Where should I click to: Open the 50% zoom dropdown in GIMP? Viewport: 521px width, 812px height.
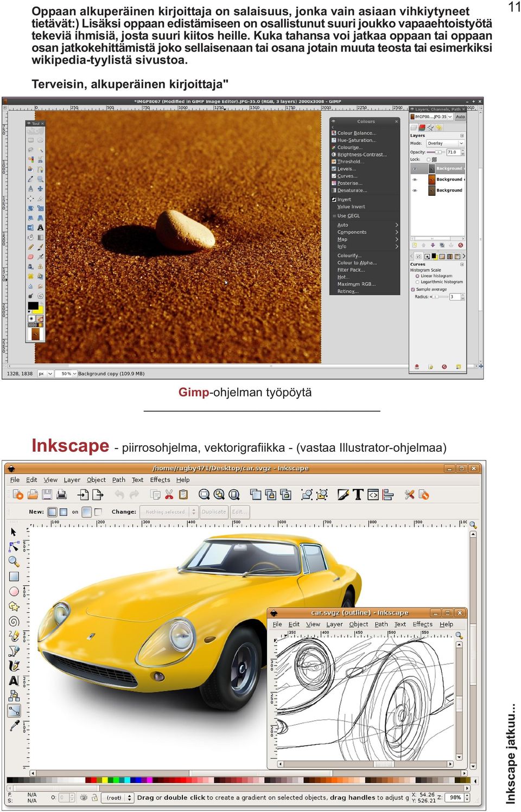67,374
